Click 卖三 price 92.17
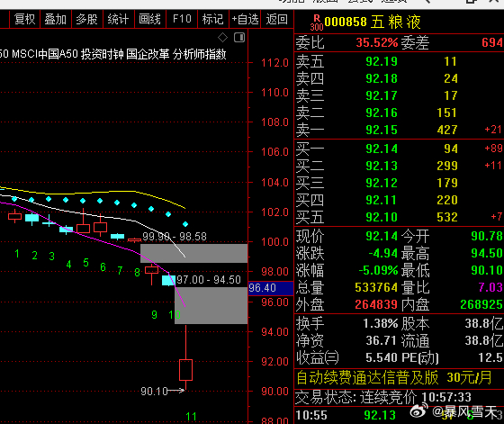Screen dimensions: 504x424 (382, 95)
